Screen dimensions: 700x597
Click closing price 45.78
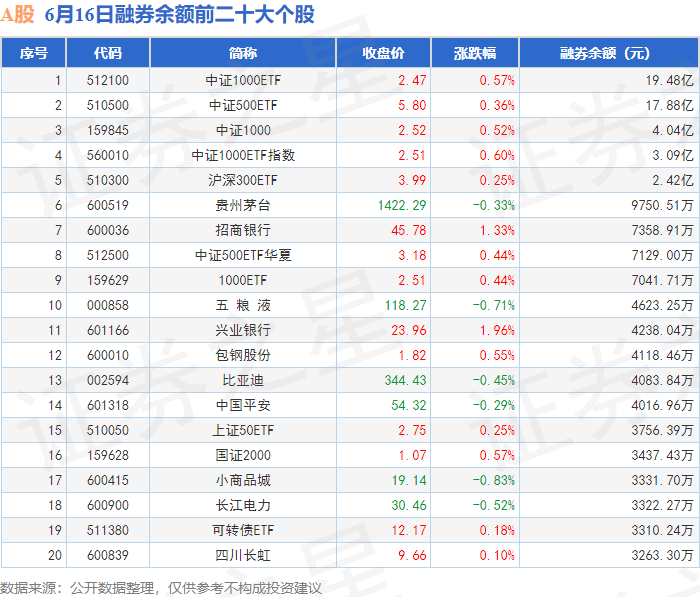click(408, 230)
